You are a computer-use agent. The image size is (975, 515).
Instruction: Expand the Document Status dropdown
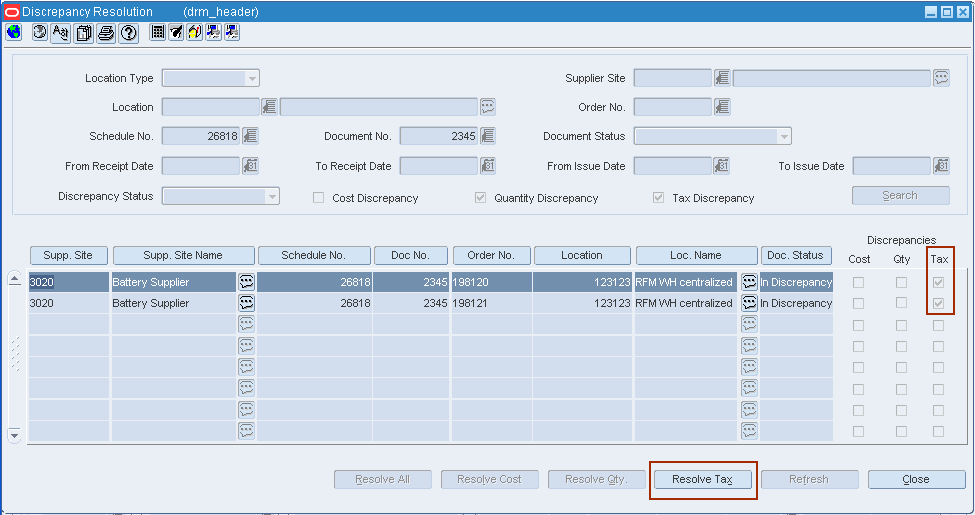coord(784,136)
